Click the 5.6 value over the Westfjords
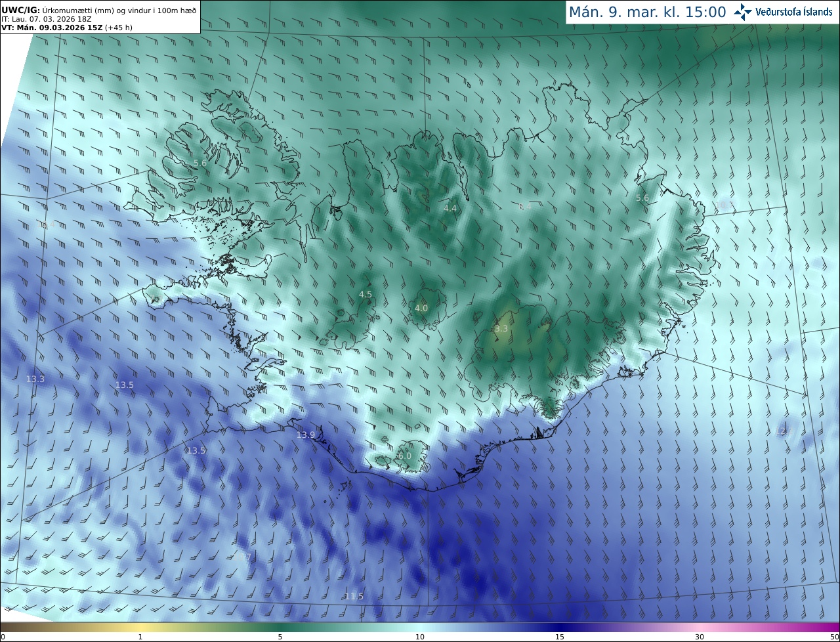 (x=200, y=163)
